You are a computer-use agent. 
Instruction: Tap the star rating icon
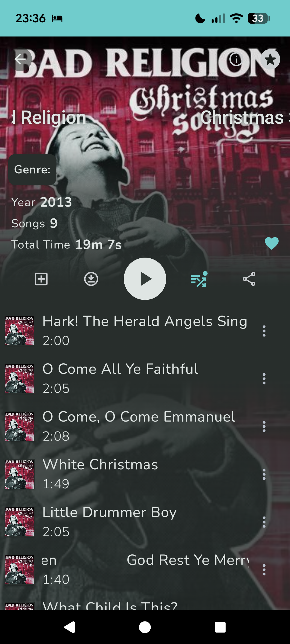270,59
